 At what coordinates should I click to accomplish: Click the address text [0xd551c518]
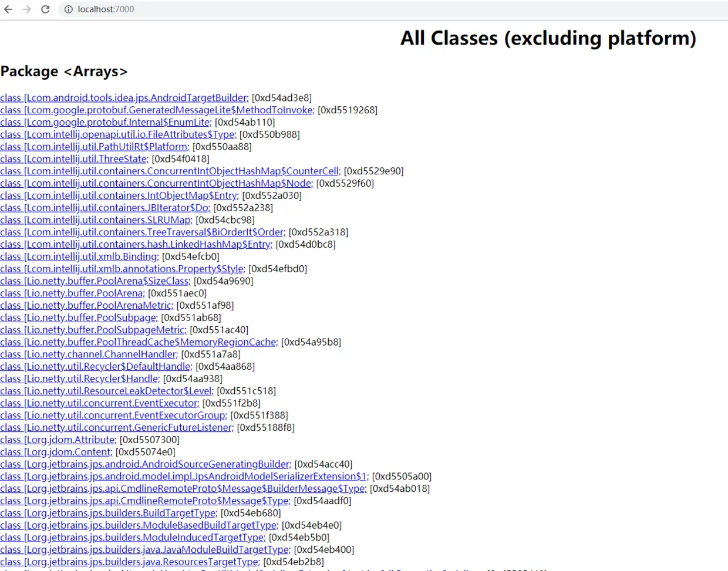(x=247, y=391)
